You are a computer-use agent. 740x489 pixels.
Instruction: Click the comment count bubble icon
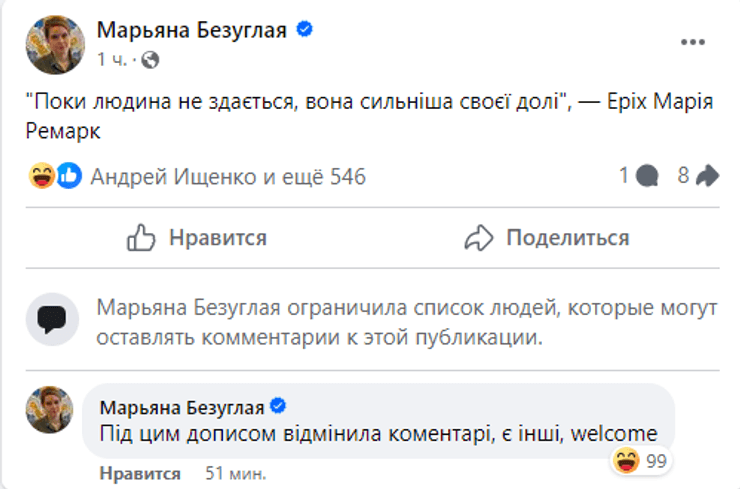647,177
